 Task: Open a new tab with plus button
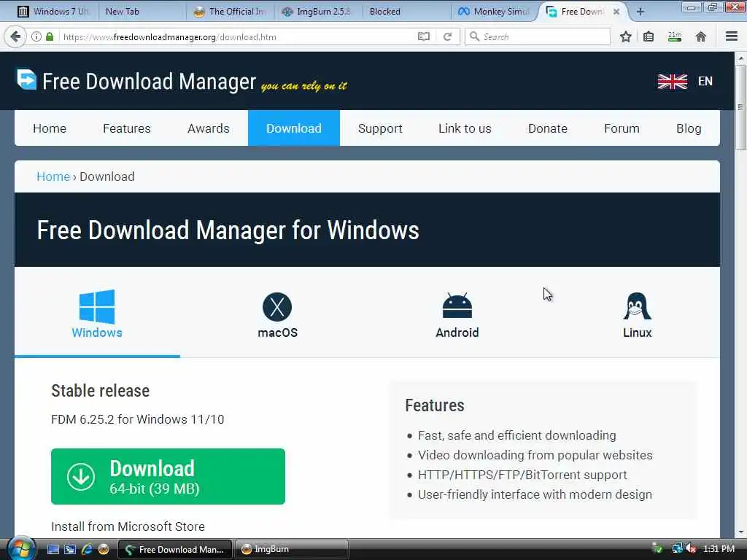click(640, 12)
